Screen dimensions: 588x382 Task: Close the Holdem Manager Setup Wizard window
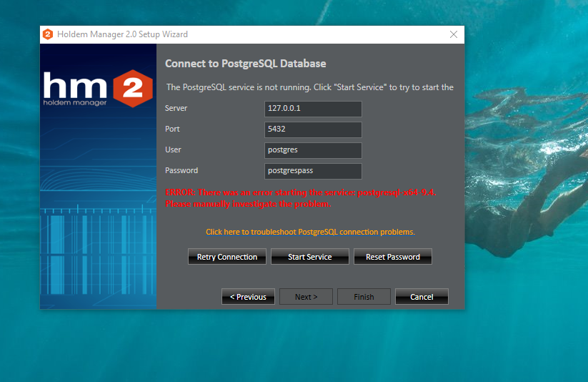point(454,34)
